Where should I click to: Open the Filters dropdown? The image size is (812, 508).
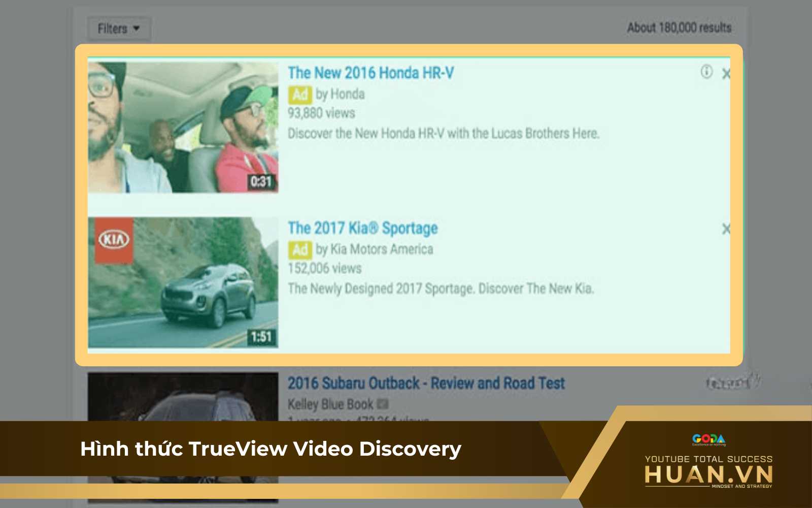[119, 28]
